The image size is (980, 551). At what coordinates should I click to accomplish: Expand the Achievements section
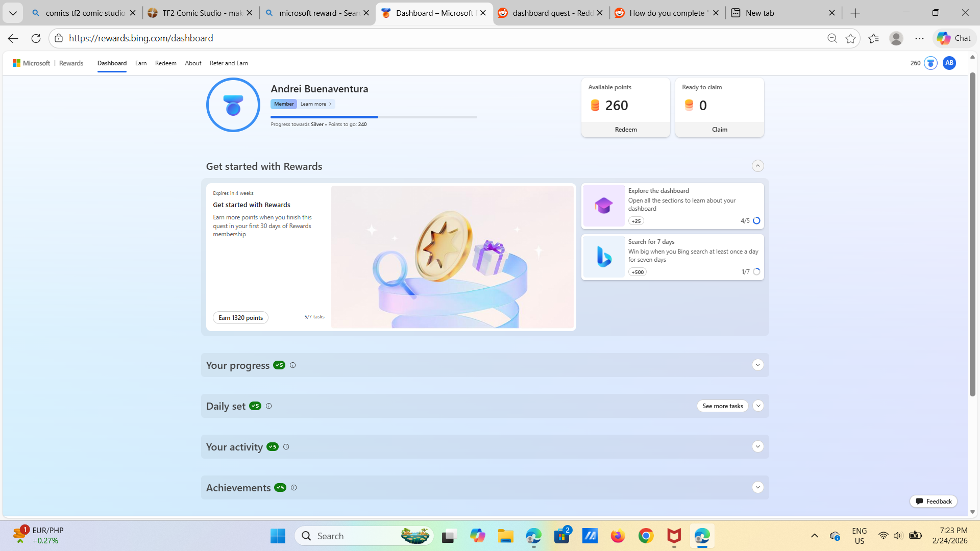[x=757, y=488]
